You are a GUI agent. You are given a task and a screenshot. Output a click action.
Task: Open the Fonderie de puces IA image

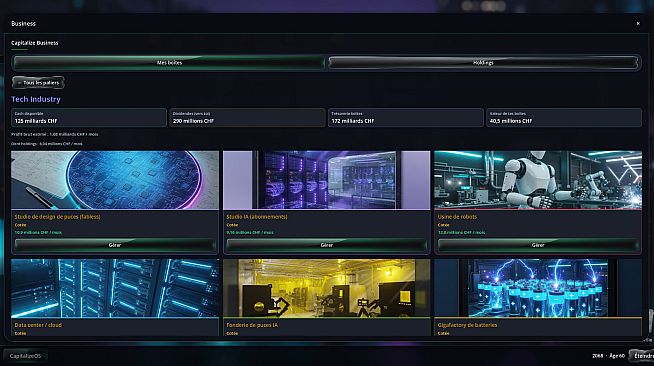click(x=326, y=288)
